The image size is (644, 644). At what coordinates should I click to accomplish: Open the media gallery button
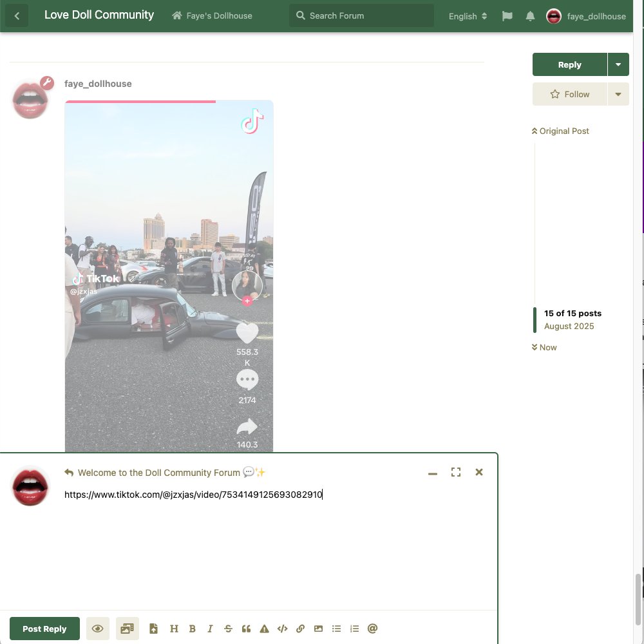(x=128, y=629)
